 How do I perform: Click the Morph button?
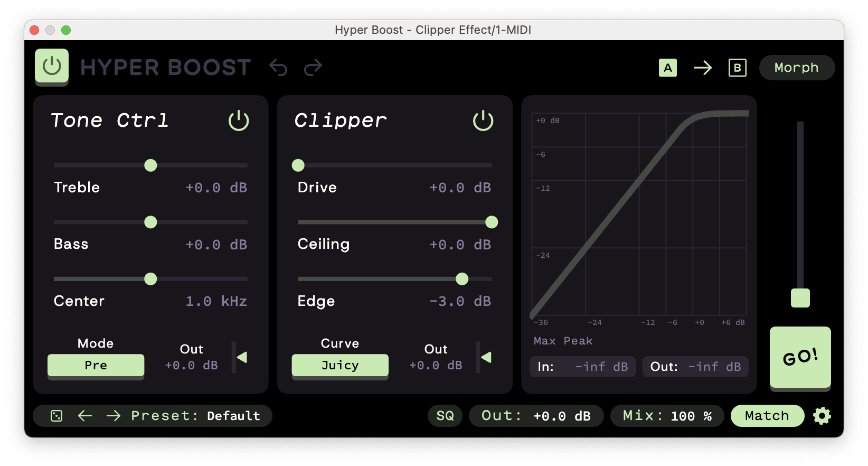tap(796, 68)
